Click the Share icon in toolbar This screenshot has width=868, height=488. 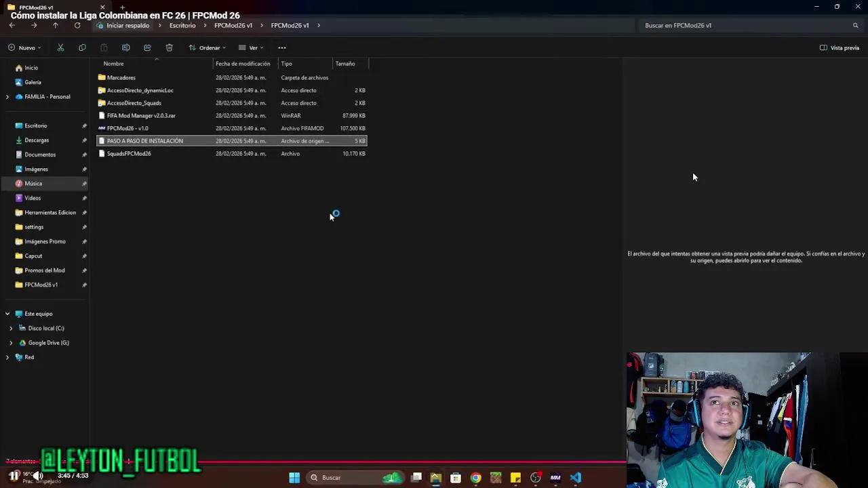click(147, 47)
